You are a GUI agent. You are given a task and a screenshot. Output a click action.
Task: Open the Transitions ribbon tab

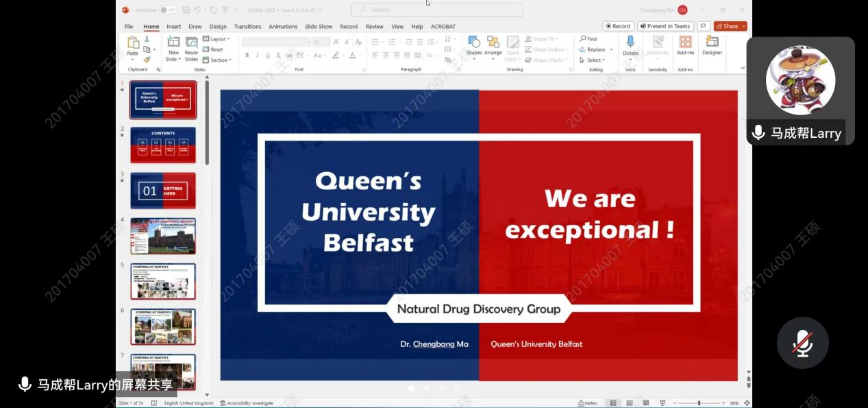tap(247, 27)
